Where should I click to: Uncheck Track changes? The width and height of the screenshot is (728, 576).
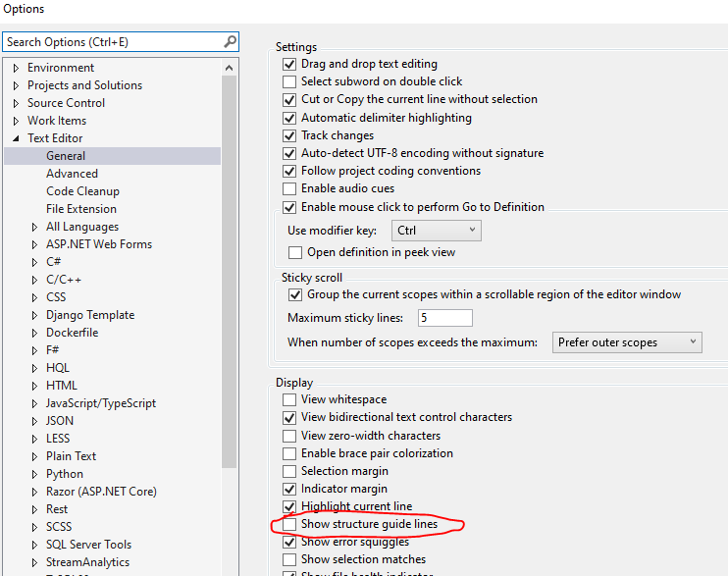point(289,135)
